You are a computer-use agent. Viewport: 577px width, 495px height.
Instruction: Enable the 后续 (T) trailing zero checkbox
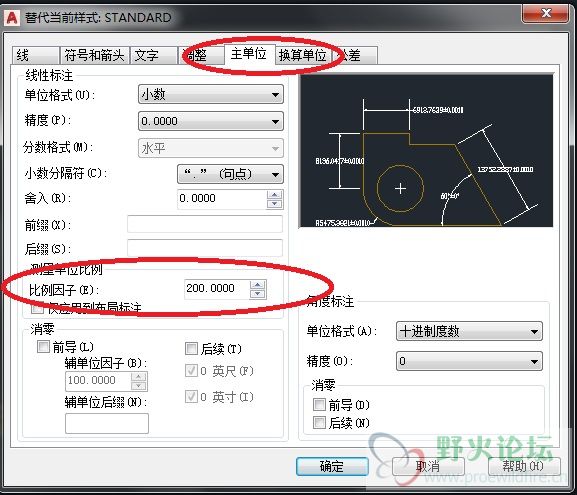tap(191, 348)
